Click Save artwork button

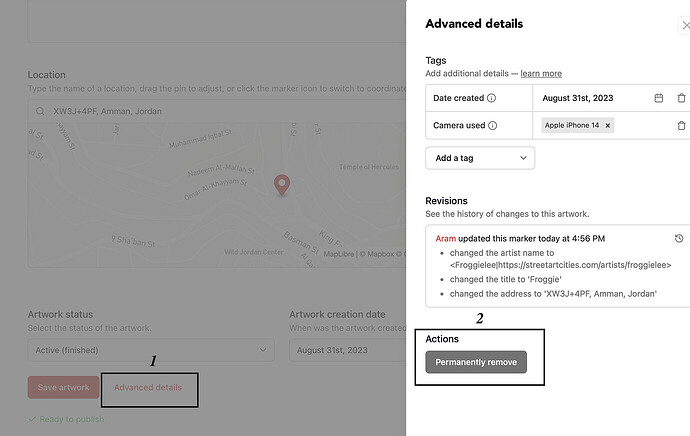pos(63,388)
